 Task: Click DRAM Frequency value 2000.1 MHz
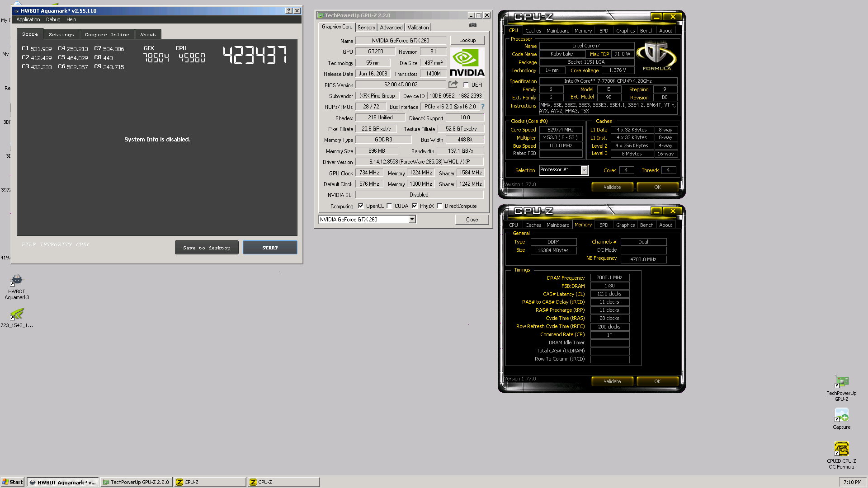point(609,278)
